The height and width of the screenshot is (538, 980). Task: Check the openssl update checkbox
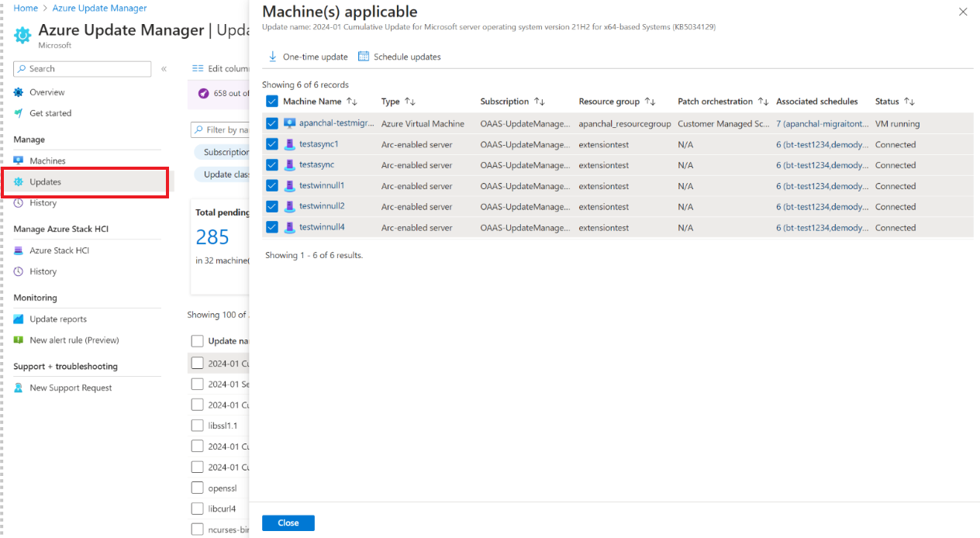point(198,488)
